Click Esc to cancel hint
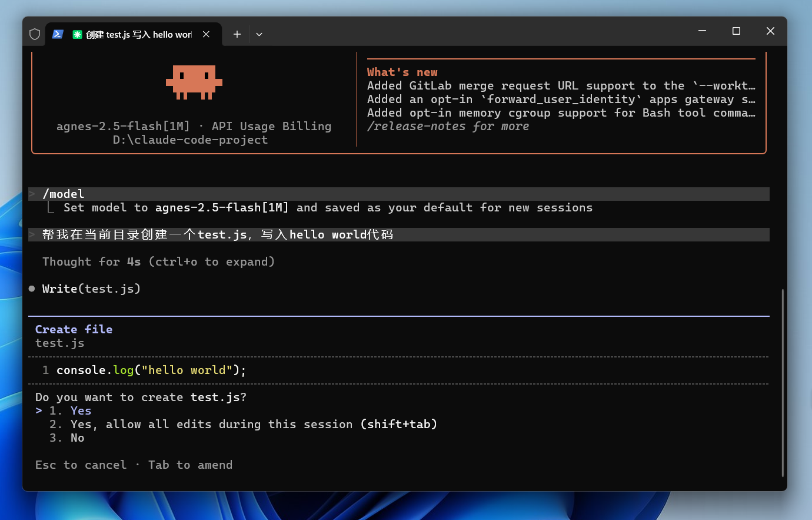Screen dimensions: 812x520 [81, 465]
